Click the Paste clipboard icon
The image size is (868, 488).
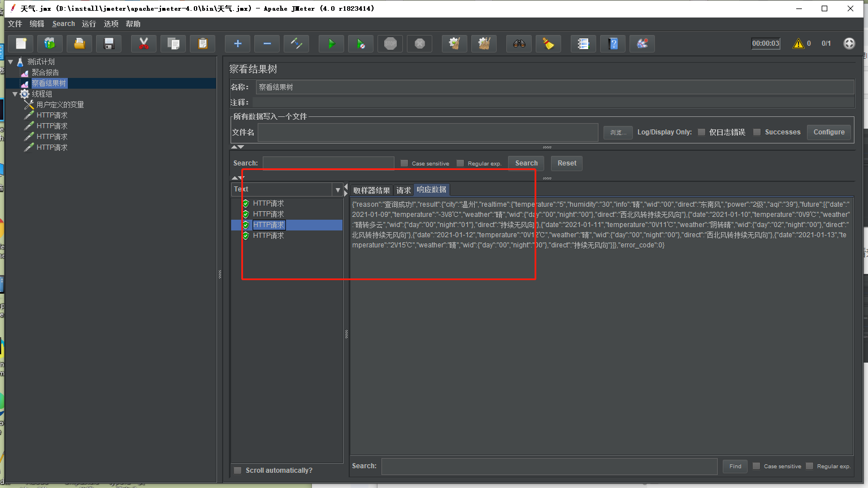click(203, 43)
